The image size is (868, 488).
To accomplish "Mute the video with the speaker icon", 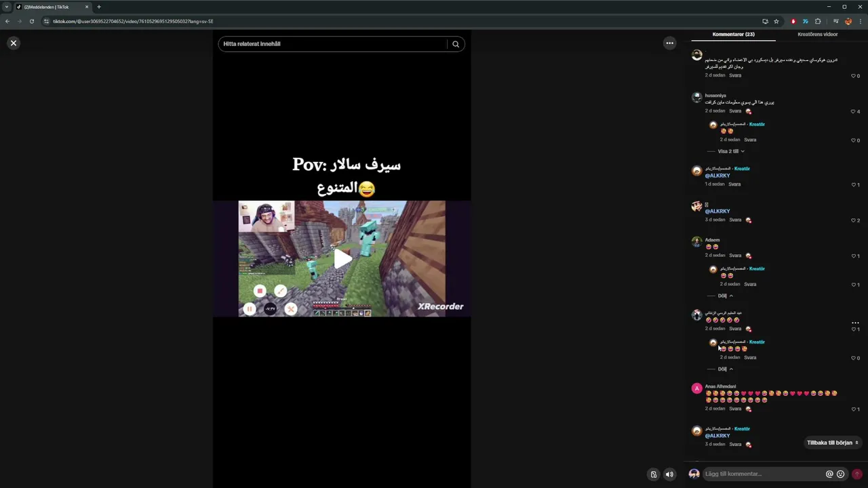I will click(669, 474).
